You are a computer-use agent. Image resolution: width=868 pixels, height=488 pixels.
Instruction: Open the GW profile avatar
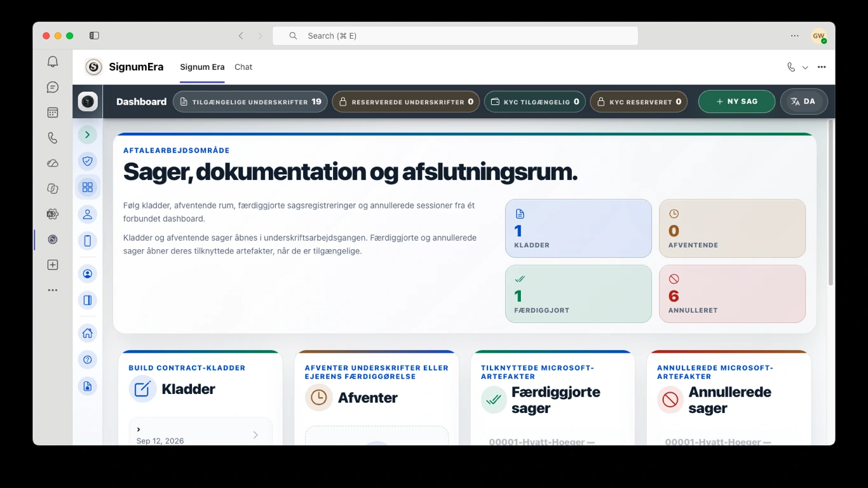pyautogui.click(x=818, y=36)
